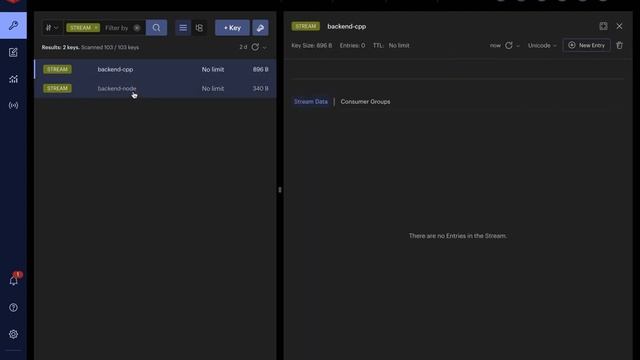640x360 pixels.
Task: Delete the backend-cpp key with trash icon
Action: coord(620,45)
